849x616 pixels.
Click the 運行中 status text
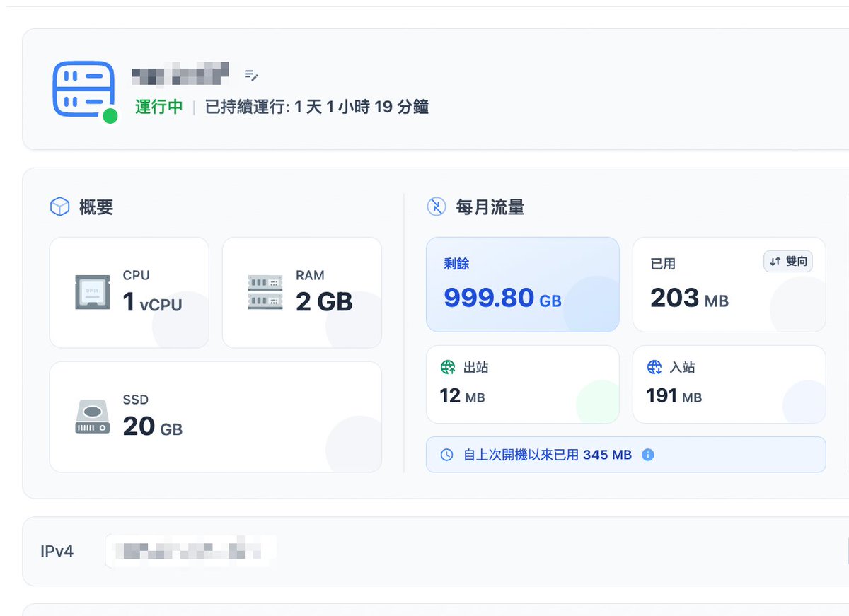pyautogui.click(x=159, y=107)
